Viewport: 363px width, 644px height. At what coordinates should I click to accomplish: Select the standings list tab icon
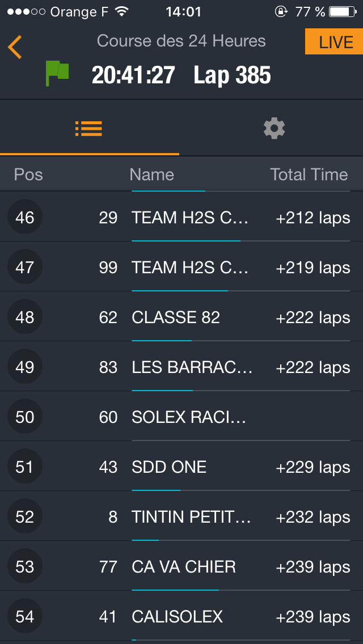pyautogui.click(x=88, y=129)
